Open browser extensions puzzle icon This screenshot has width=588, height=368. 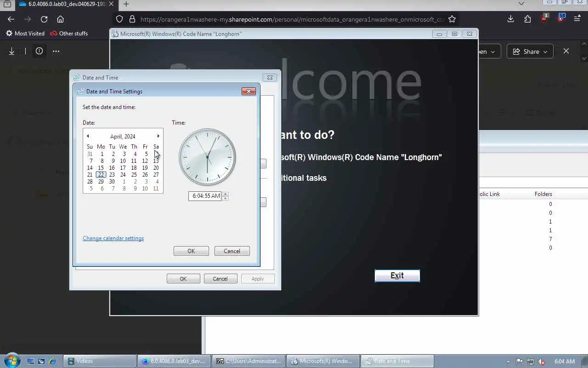527,19
